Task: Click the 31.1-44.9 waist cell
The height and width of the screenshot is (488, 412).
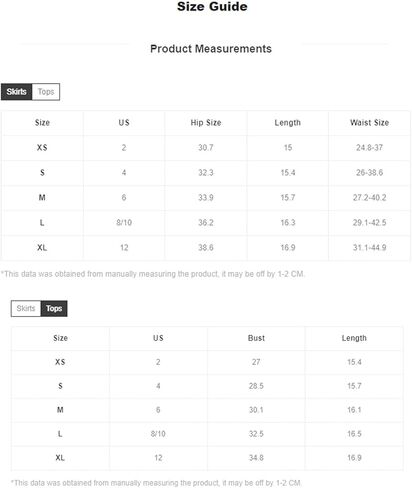Action: (369, 248)
